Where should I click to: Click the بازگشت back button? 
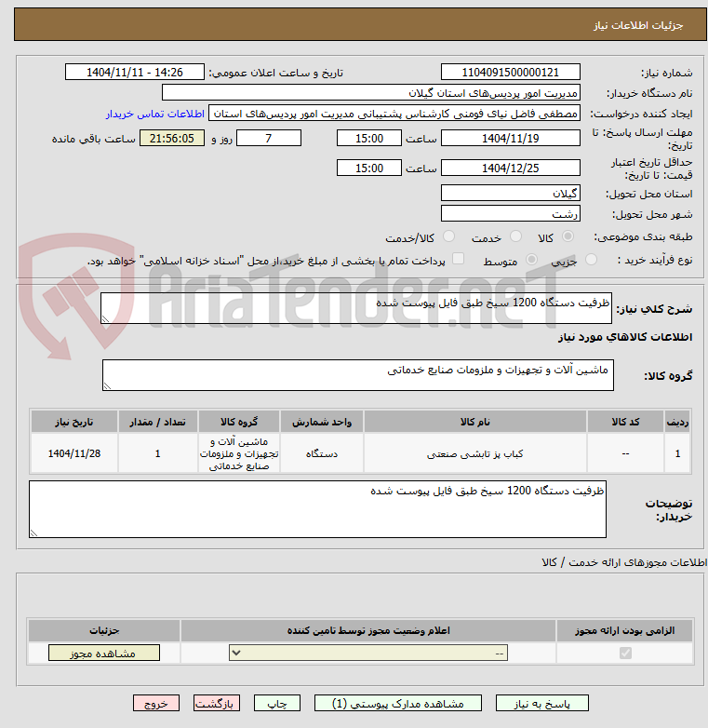pyautogui.click(x=217, y=704)
